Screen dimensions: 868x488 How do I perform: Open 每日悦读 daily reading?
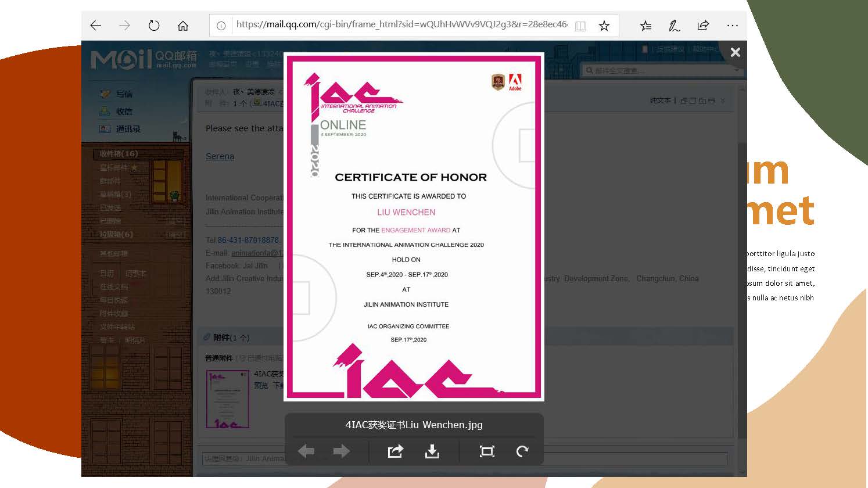pyautogui.click(x=114, y=300)
